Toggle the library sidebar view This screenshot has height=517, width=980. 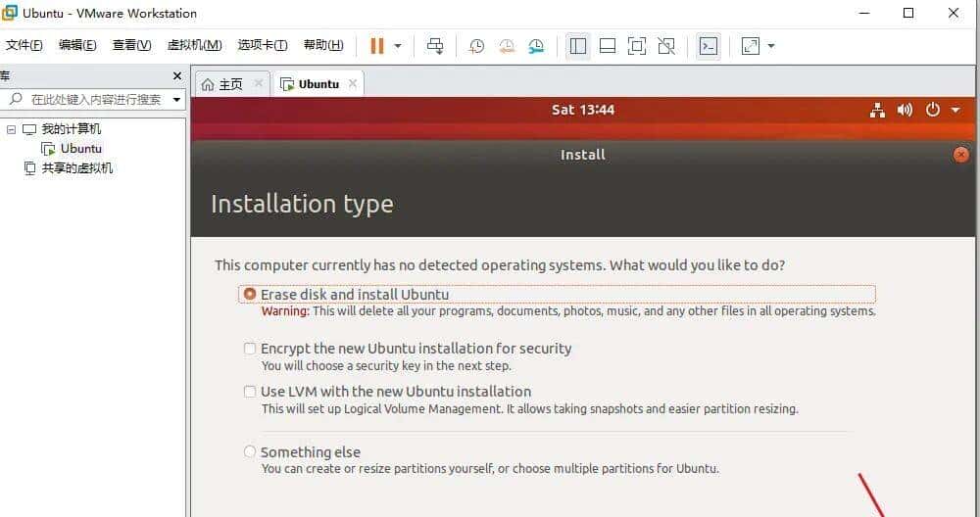click(x=578, y=46)
